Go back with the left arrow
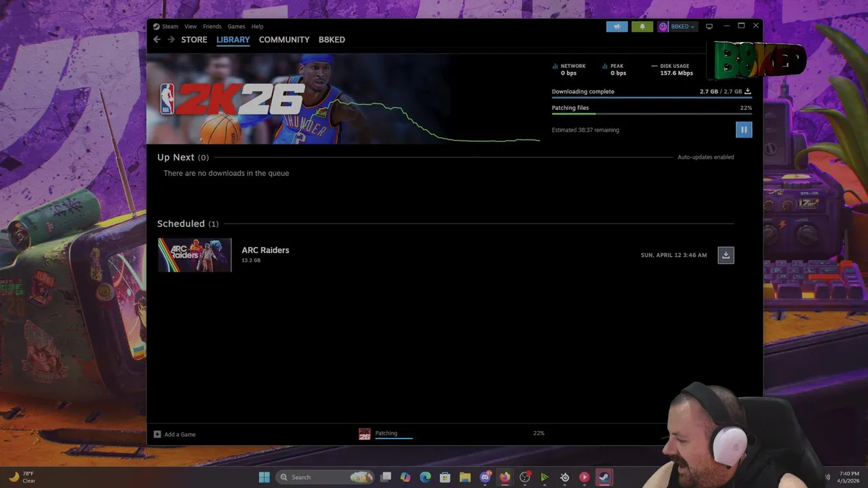 pos(157,39)
